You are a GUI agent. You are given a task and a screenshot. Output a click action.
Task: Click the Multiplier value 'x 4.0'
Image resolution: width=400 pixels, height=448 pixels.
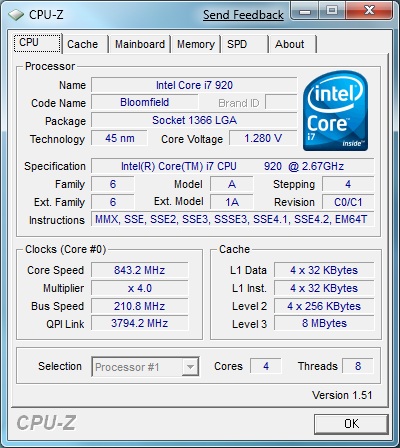pos(140,288)
